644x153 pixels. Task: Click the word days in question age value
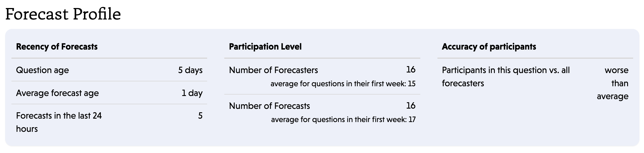(x=194, y=70)
